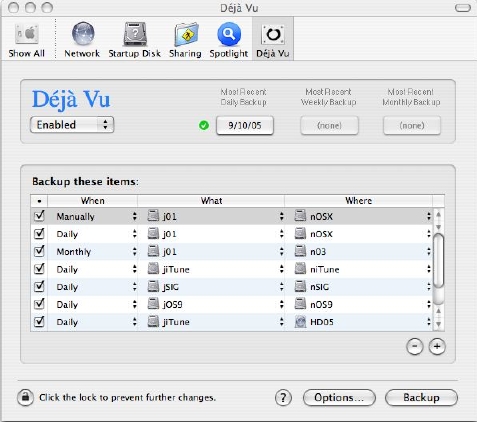
Task: Toggle checkbox for jiTune to HD05 row
Action: [x=39, y=322]
